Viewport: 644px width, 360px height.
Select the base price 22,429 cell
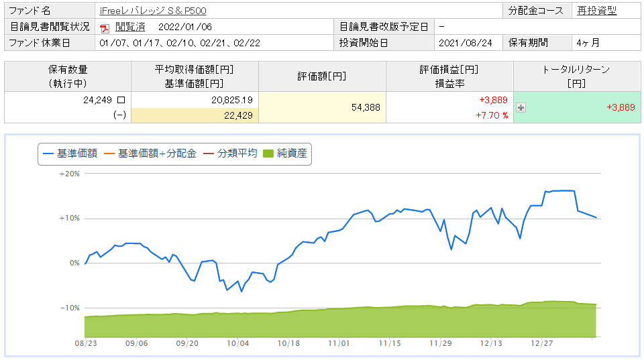point(195,115)
